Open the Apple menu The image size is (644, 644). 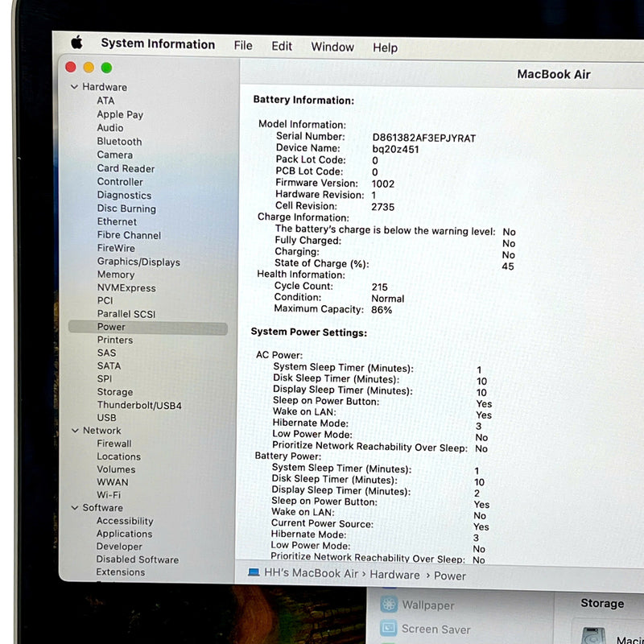pyautogui.click(x=76, y=43)
